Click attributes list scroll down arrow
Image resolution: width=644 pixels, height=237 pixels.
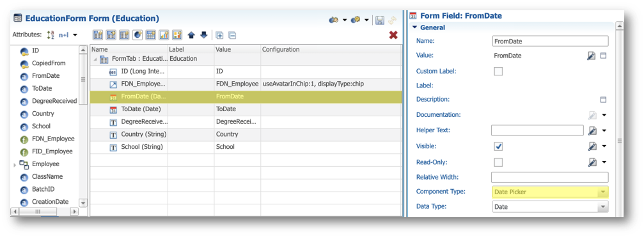[82, 203]
